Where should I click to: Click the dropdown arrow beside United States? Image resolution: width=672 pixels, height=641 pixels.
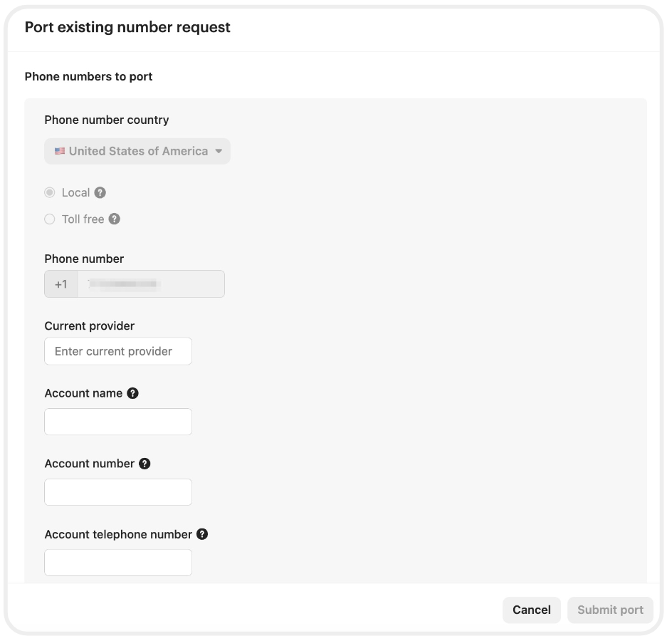219,151
